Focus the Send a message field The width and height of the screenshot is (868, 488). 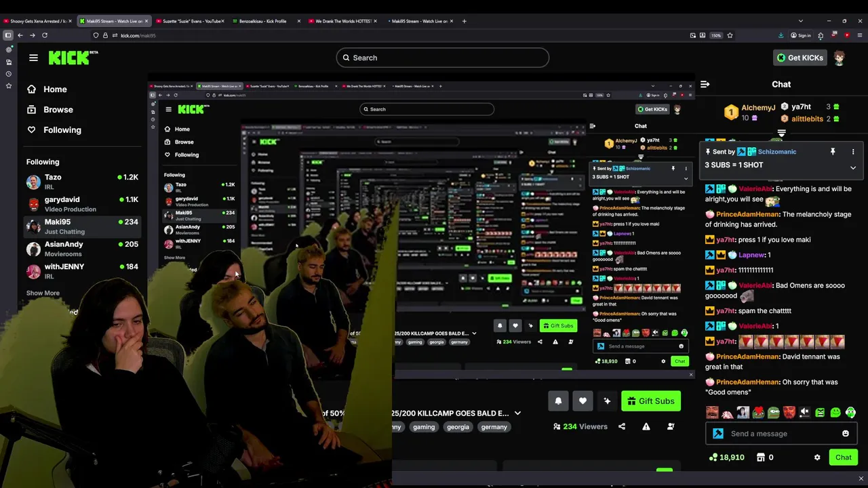tap(782, 433)
